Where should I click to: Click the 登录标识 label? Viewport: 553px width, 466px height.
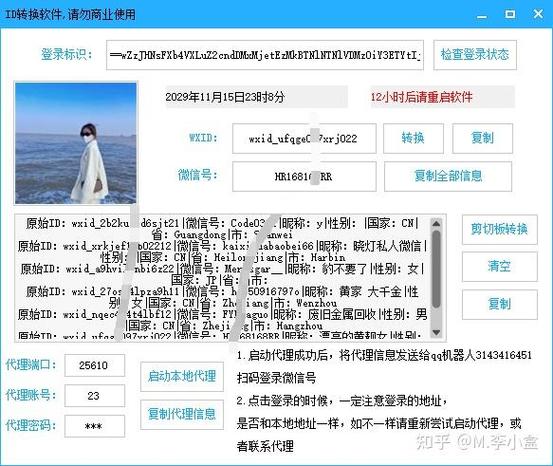(66, 55)
